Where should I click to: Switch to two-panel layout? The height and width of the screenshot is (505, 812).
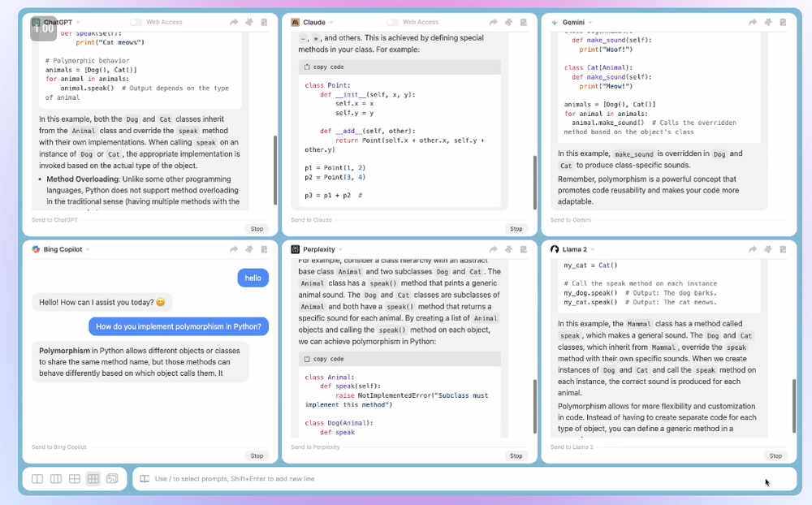point(37,478)
